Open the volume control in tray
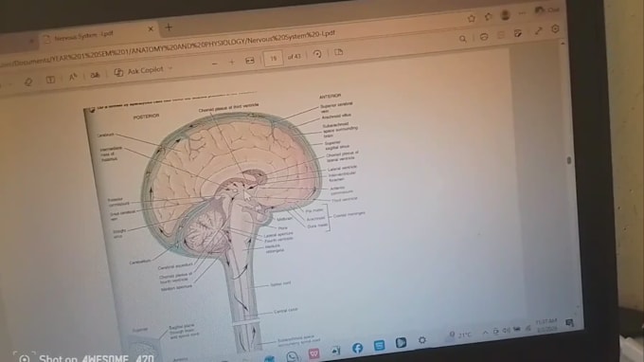644x362 pixels. [x=507, y=330]
